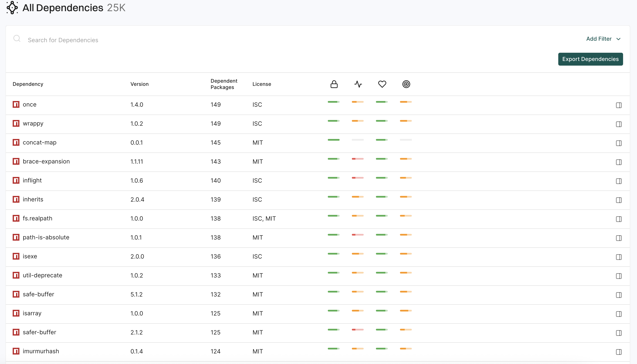
Task: Click the ISC, MIT license cell
Action: click(x=264, y=218)
